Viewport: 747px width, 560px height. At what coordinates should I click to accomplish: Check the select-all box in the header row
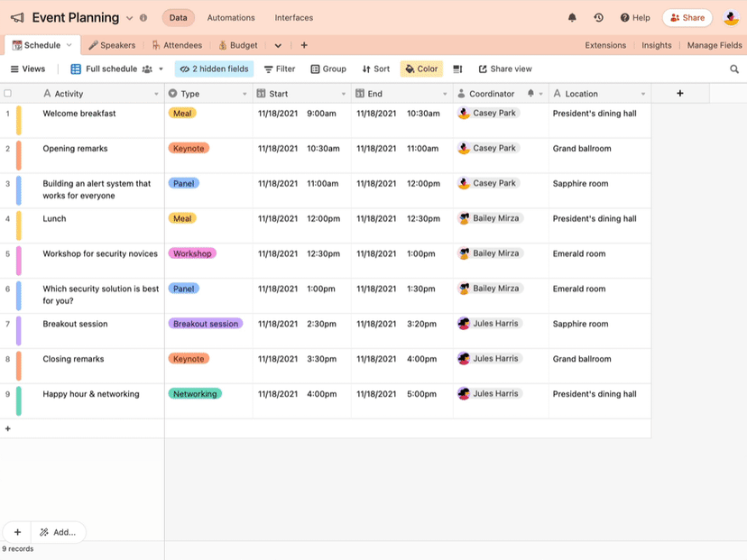7,93
